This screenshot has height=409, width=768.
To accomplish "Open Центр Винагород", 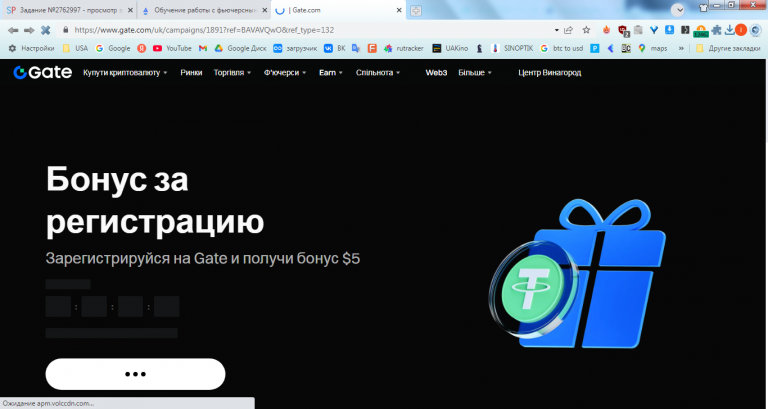I will coord(550,72).
